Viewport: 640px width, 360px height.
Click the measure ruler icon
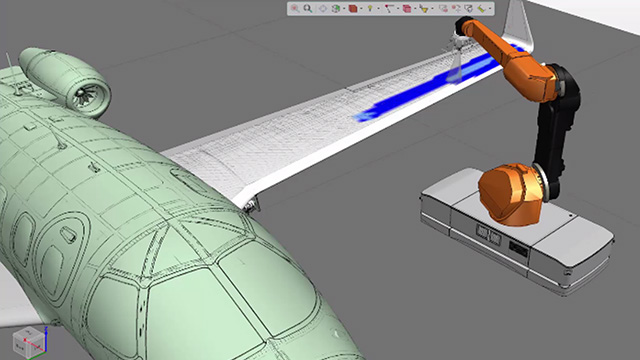tap(481, 8)
